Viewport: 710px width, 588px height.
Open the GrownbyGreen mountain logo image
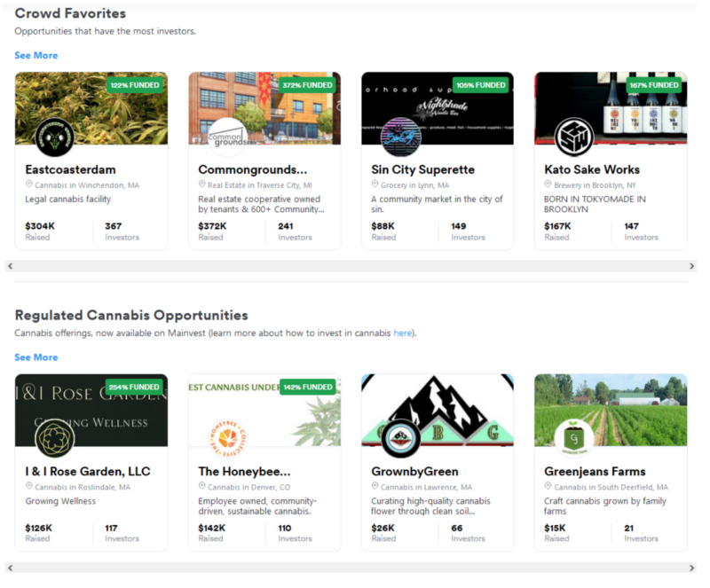tap(438, 410)
